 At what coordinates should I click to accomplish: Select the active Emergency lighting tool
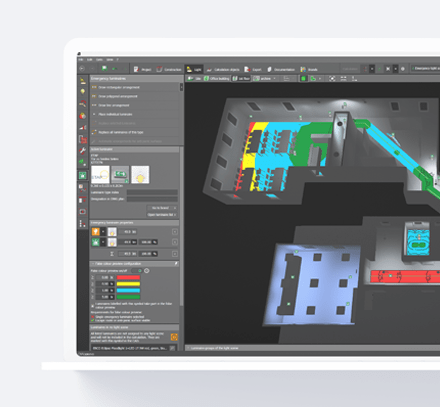tap(82, 175)
